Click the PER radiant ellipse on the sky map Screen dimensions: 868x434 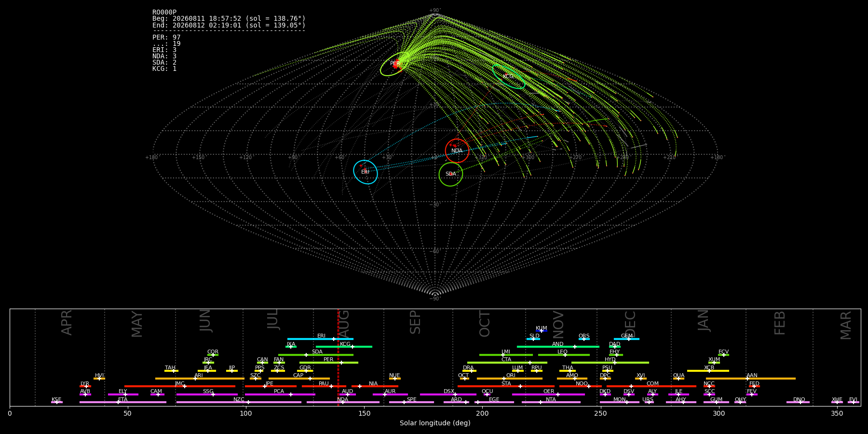point(395,64)
